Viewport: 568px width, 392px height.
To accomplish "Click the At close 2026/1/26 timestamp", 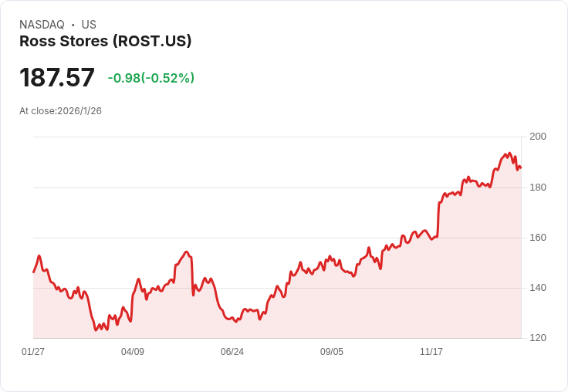I will 60,111.
